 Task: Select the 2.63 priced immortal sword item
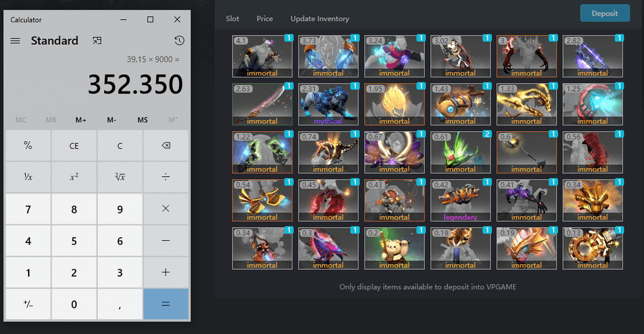coord(262,104)
